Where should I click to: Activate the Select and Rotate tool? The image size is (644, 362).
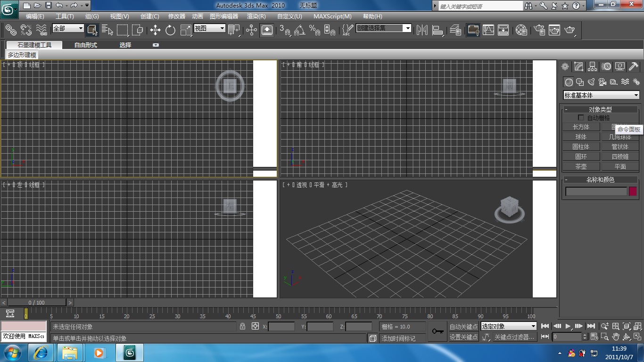pos(171,30)
